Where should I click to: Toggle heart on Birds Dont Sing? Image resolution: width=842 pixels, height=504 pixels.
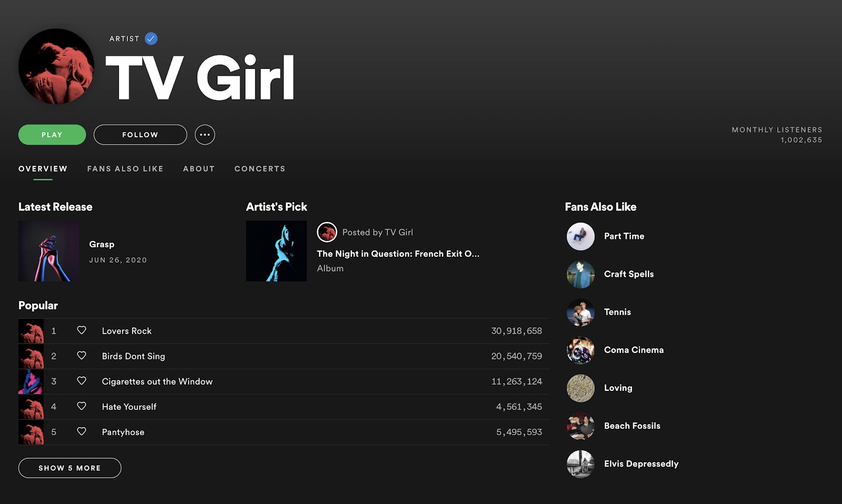82,356
